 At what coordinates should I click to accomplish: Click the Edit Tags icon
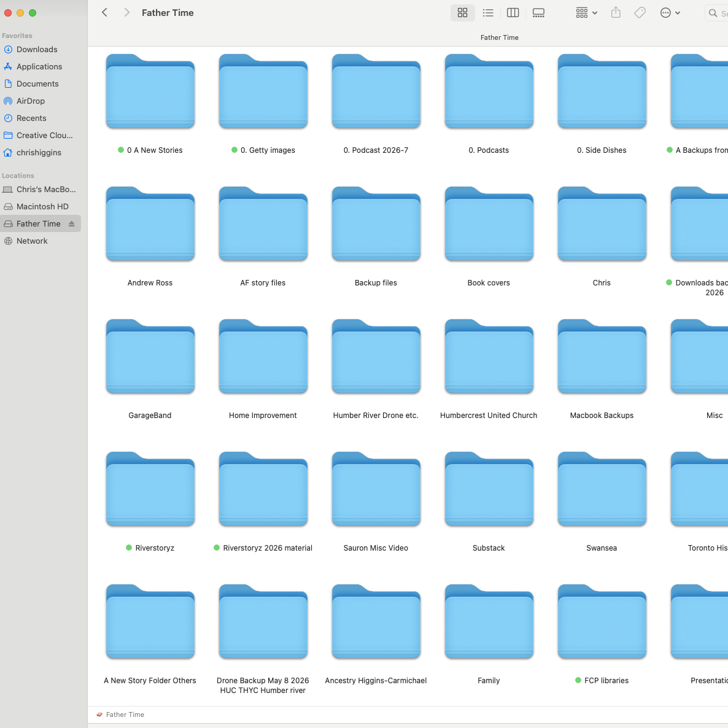pos(640,12)
